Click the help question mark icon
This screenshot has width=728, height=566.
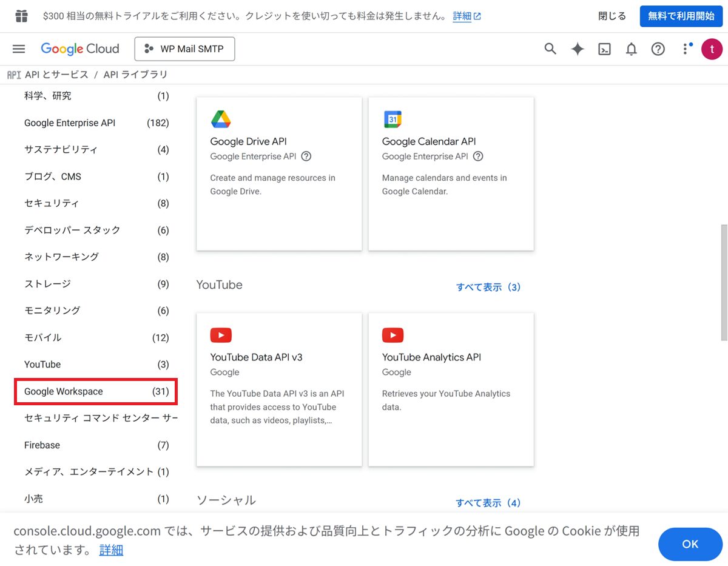[658, 49]
